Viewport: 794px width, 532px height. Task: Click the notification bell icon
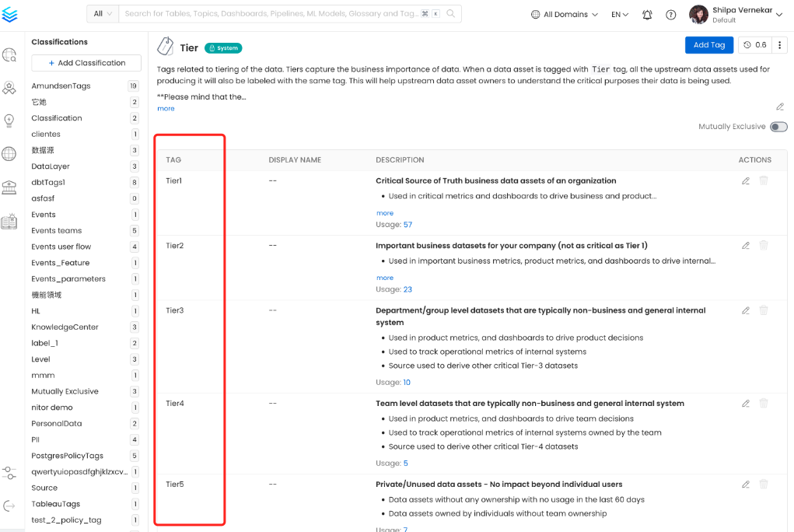pos(647,15)
